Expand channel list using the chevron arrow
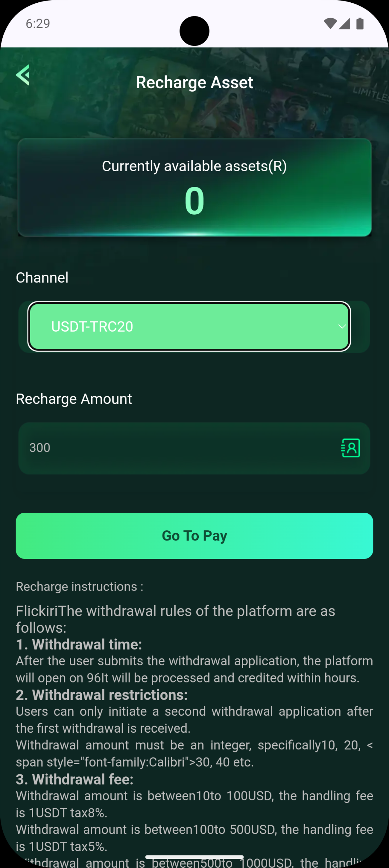 pyautogui.click(x=342, y=327)
